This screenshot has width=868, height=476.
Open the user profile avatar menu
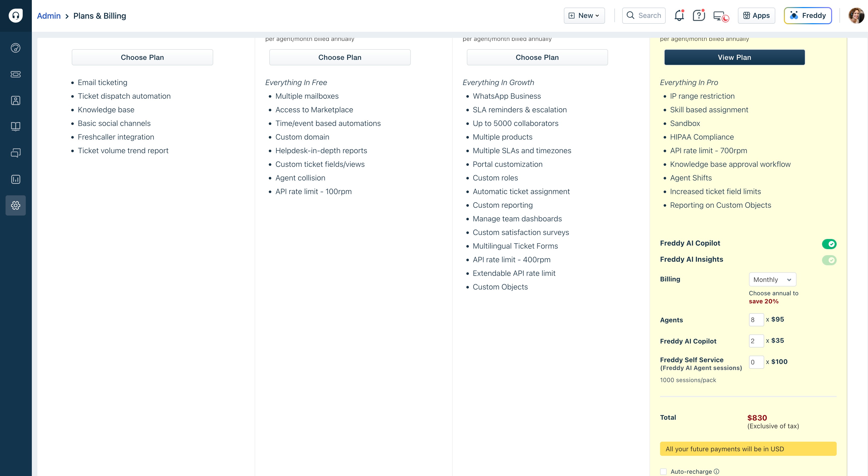(x=856, y=15)
